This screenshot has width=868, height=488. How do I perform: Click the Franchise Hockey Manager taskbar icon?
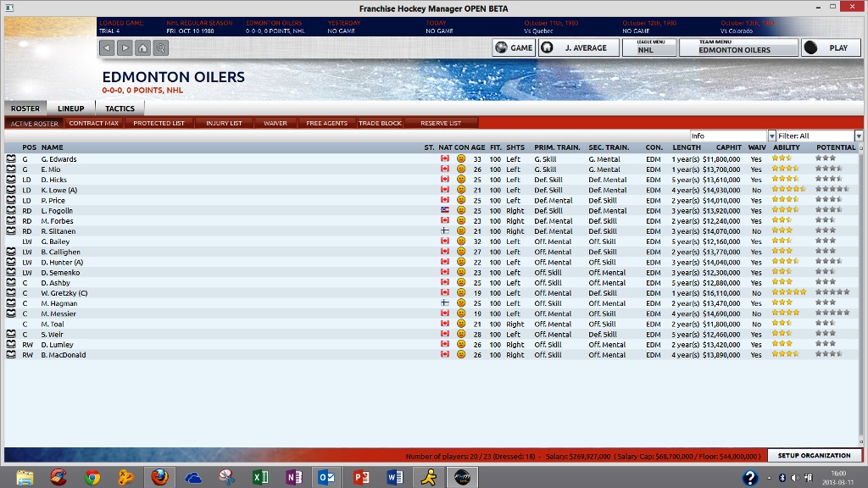point(462,477)
